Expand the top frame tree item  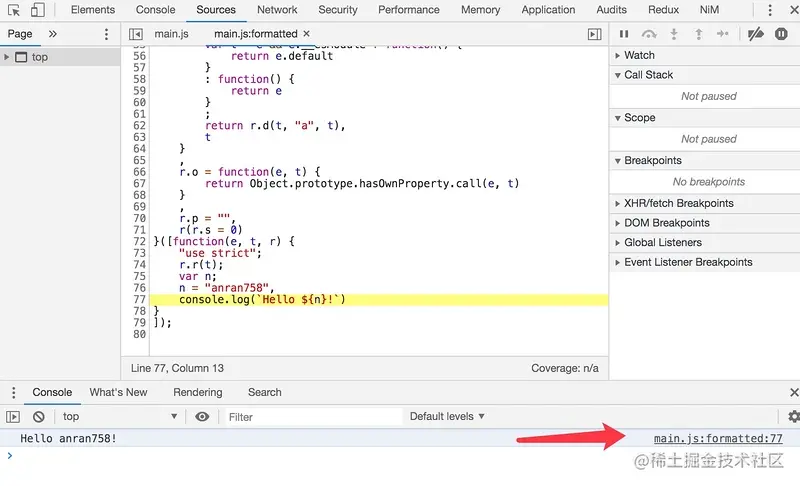6,57
